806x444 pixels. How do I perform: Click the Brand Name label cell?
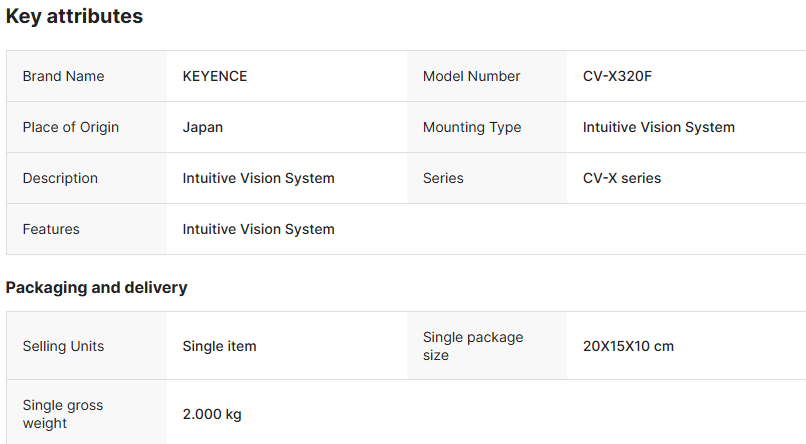click(x=63, y=76)
